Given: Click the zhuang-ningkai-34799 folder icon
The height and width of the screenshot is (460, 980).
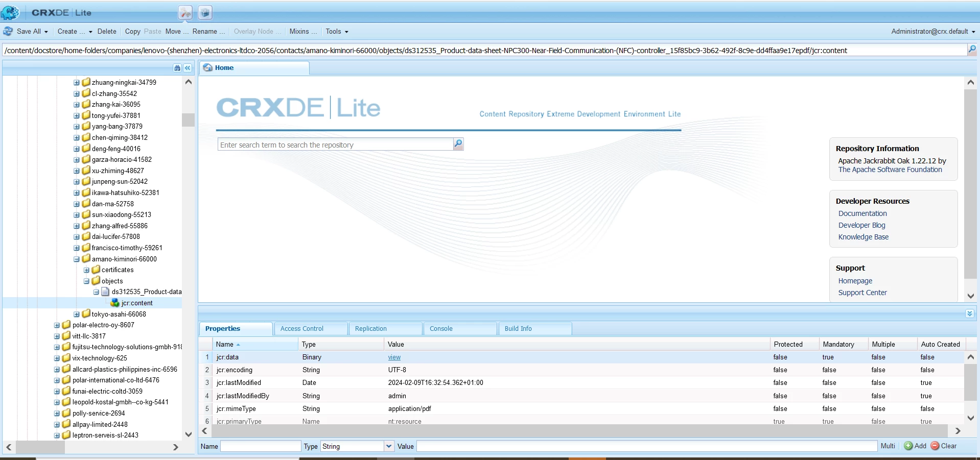Looking at the screenshot, I should pyautogui.click(x=86, y=82).
